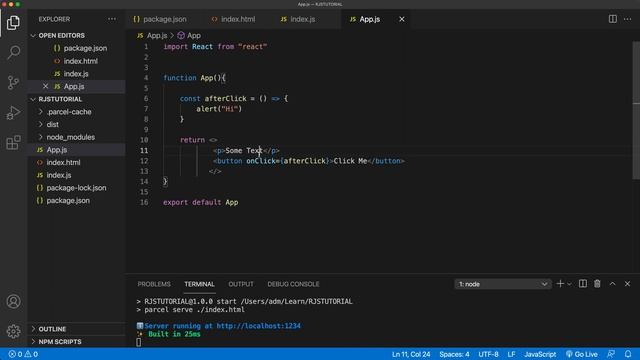
Task: Open the errors and warnings status indicator
Action: click(x=23, y=354)
